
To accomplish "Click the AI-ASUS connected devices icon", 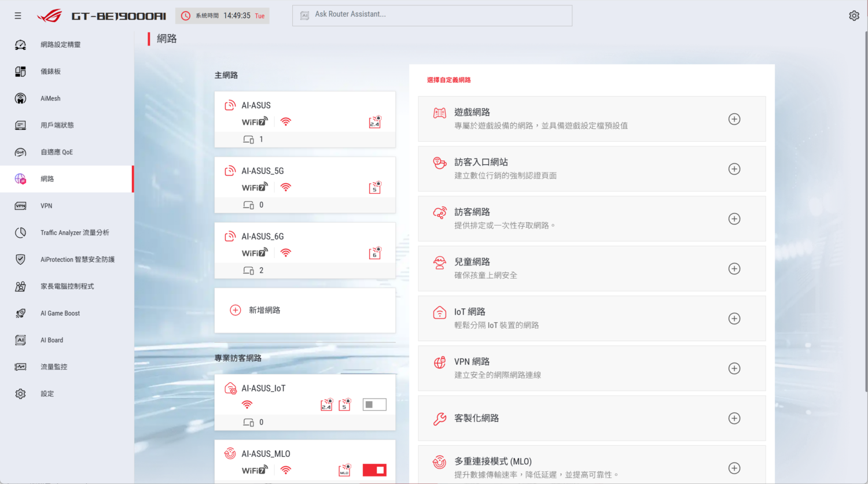I will pyautogui.click(x=249, y=139).
